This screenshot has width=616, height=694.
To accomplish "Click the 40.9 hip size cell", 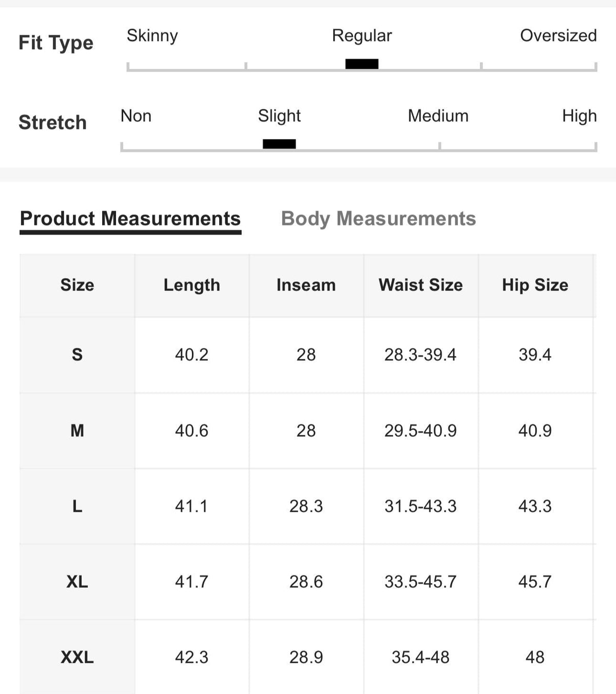I will coord(535,430).
